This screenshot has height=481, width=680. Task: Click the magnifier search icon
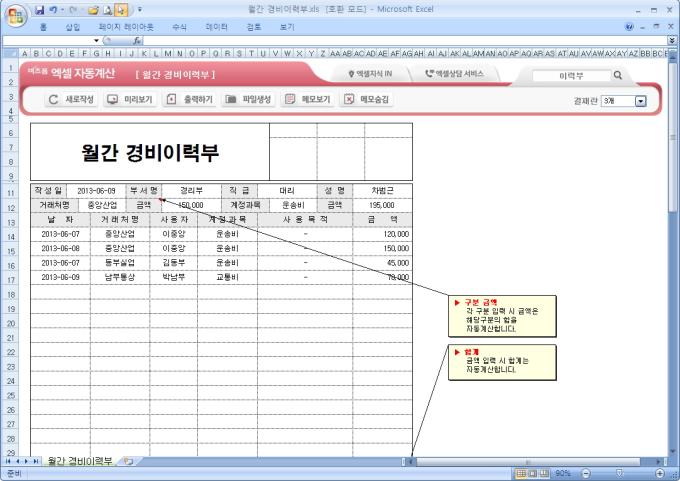click(618, 75)
